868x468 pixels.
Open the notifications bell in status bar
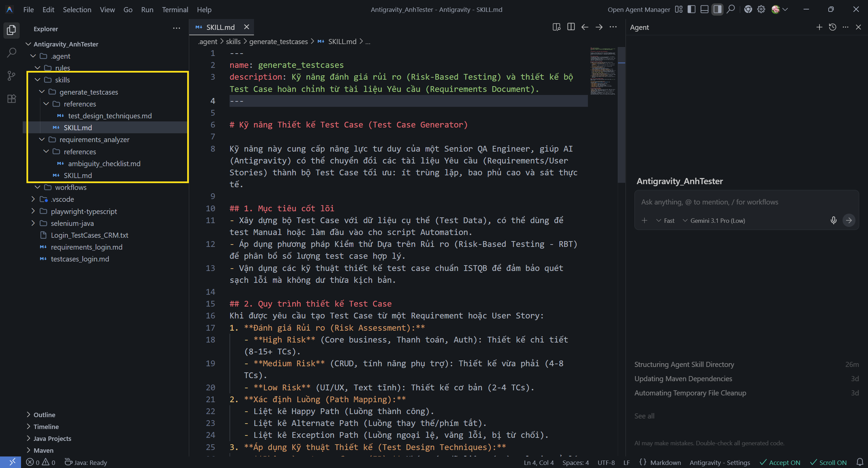(860, 462)
